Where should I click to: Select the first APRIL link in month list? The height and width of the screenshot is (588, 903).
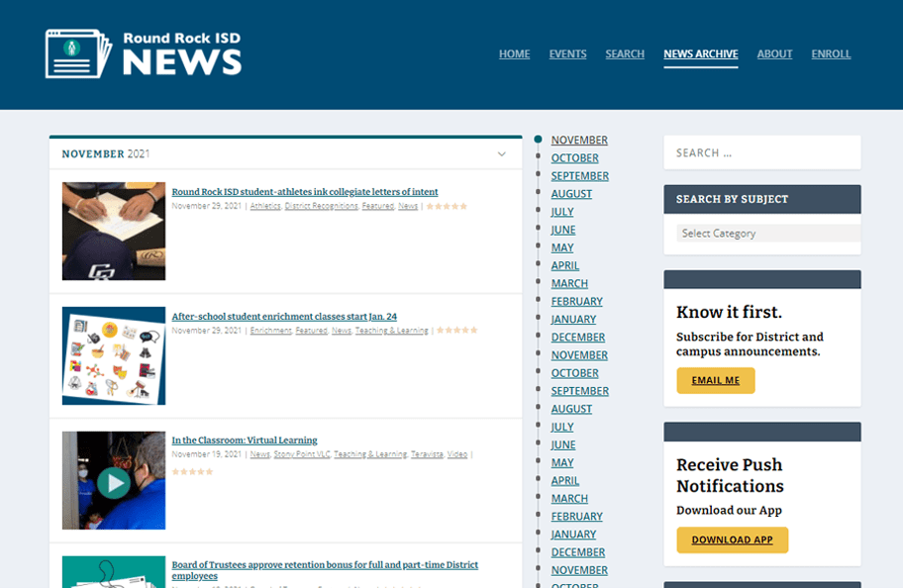point(565,265)
